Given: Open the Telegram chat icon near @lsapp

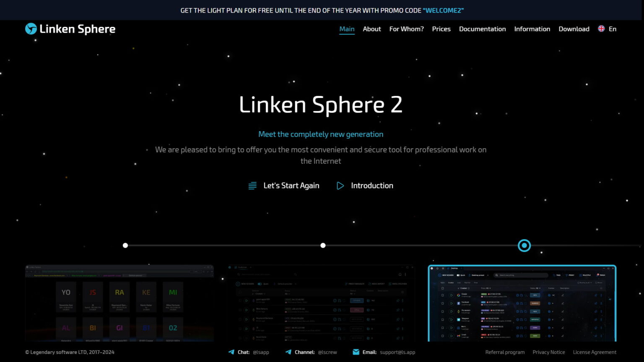Looking at the screenshot, I should coord(231,352).
